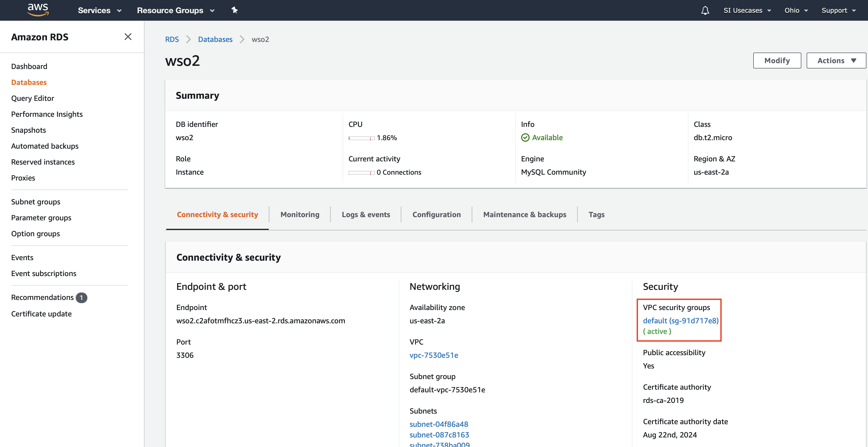Click the CPU usage bar
The height and width of the screenshot is (447, 868).
coord(361,138)
